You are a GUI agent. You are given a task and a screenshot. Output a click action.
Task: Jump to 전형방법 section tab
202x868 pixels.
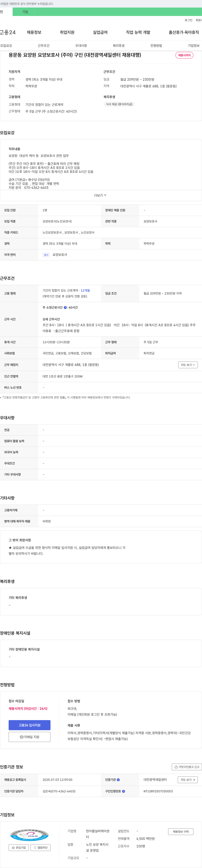pyautogui.click(x=156, y=46)
